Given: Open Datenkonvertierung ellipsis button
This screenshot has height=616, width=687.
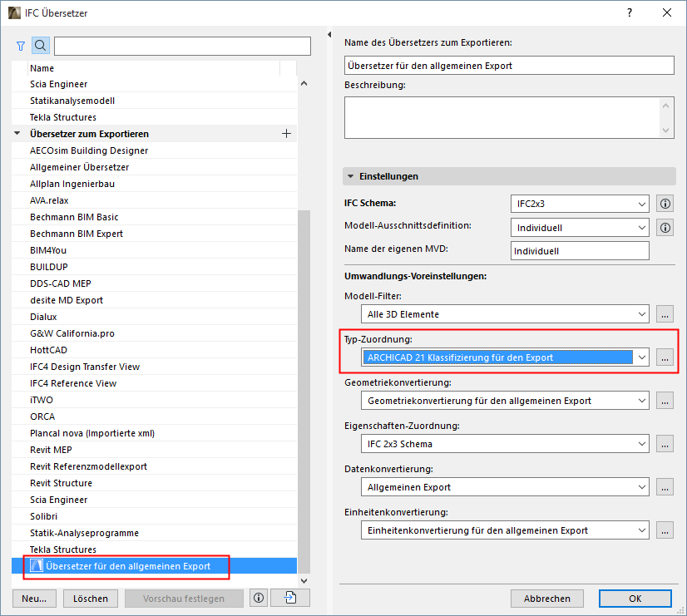Looking at the screenshot, I should (665, 487).
